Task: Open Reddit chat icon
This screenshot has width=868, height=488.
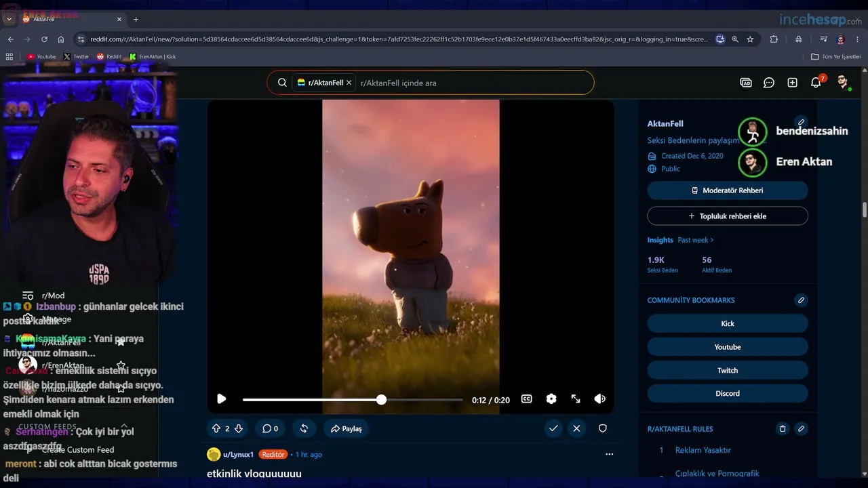Action: (769, 83)
